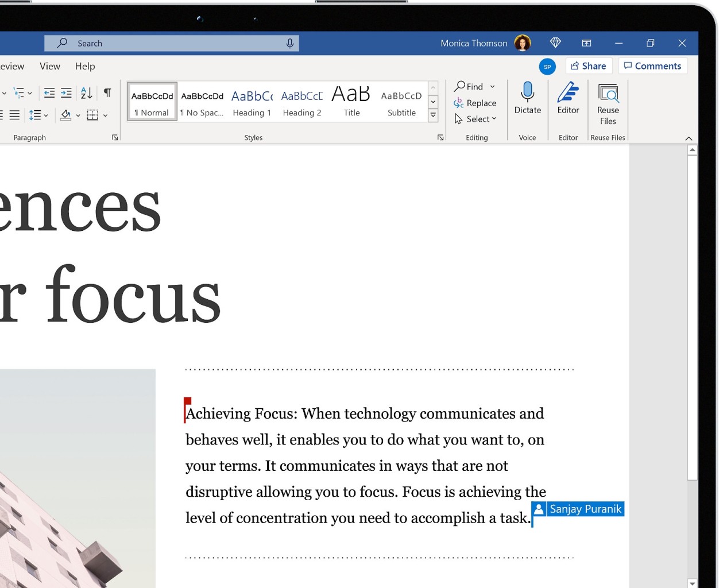Decrease indent with the left indent icon
This screenshot has width=719, height=588.
pyautogui.click(x=49, y=92)
